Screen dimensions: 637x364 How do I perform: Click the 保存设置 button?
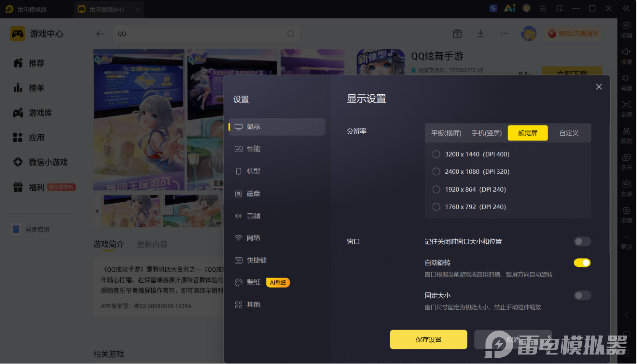tap(429, 339)
